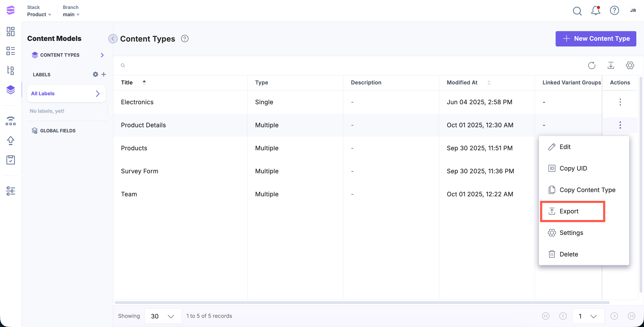The height and width of the screenshot is (327, 644).
Task: Open the Stack Product dropdown
Action: [x=39, y=14]
